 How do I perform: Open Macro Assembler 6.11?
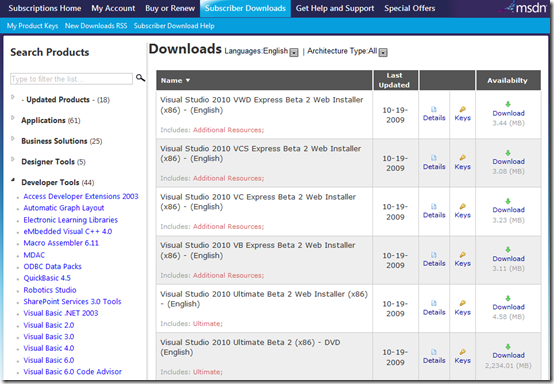[x=61, y=243]
